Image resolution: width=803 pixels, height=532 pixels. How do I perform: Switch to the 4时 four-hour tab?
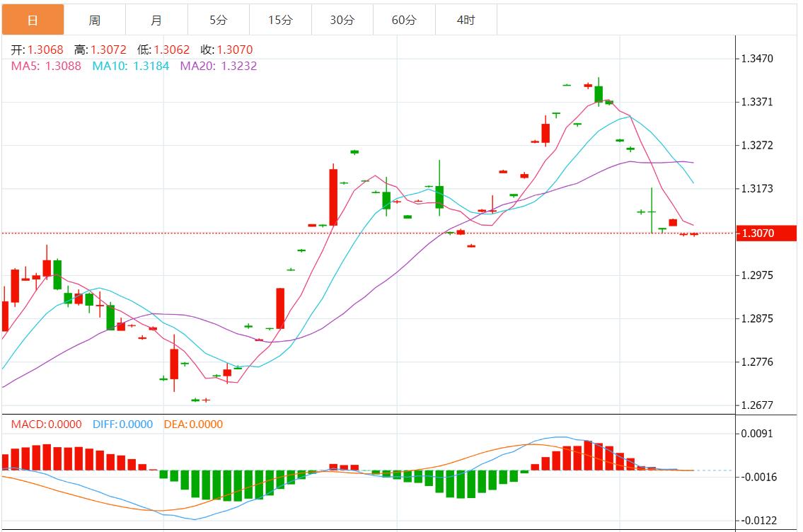pyautogui.click(x=466, y=20)
